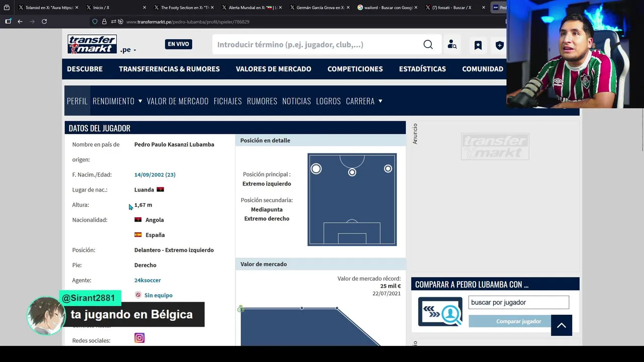The width and height of the screenshot is (644, 362).
Task: Click browser forward arrow
Action: 32,22
